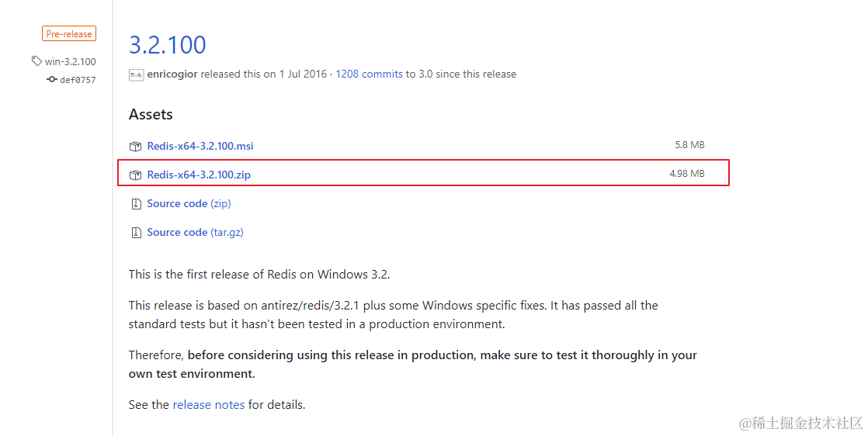Viewport: 868px width, 436px height.
Task: Click the zip file icon beside Source code (zip)
Action: (136, 204)
